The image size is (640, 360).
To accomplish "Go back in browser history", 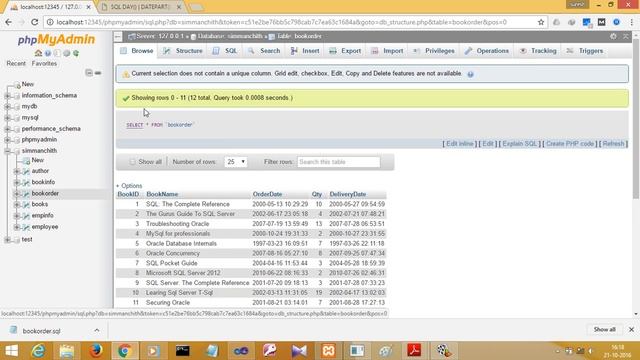I will (9, 22).
